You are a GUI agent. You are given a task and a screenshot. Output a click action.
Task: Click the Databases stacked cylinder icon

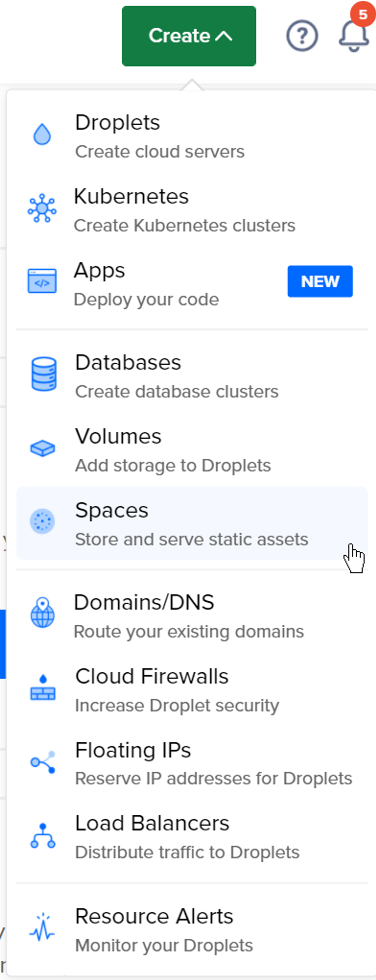coord(44,374)
